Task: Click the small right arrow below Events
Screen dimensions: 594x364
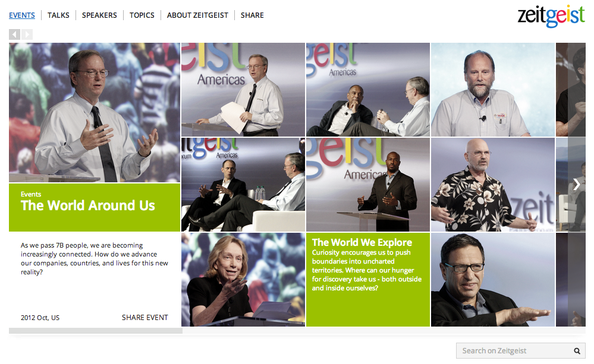Action: click(x=27, y=34)
